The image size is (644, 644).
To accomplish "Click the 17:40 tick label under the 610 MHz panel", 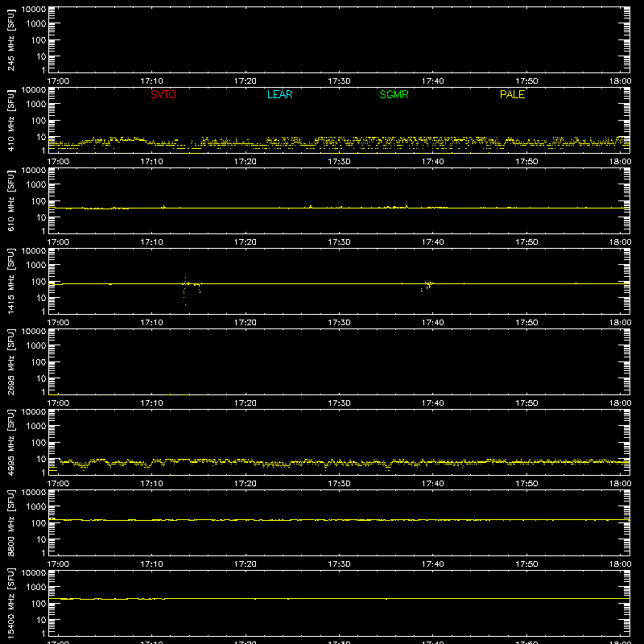I will 432,242.
